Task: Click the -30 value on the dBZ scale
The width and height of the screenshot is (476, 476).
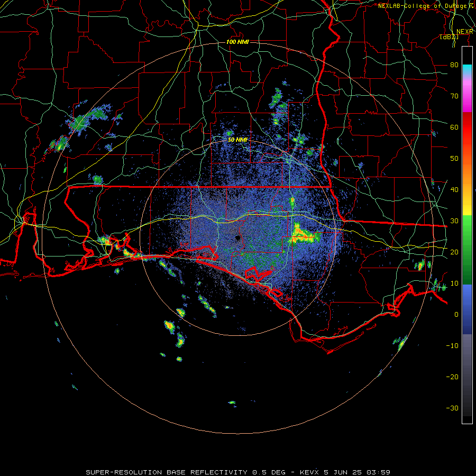Action: click(x=452, y=408)
